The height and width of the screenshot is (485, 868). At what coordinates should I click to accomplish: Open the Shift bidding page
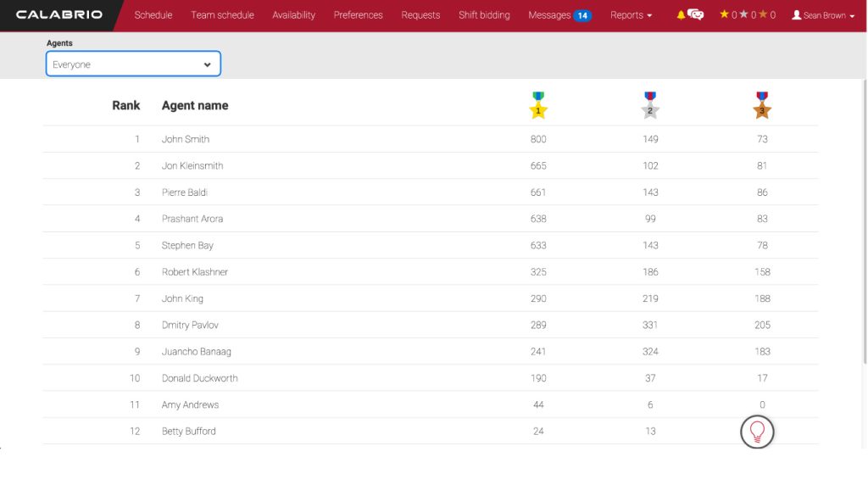click(x=484, y=15)
